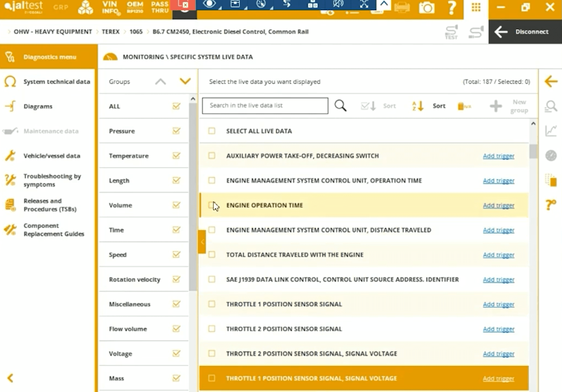Toggle the ALL group checkbox
This screenshot has width=562, height=392.
click(176, 106)
